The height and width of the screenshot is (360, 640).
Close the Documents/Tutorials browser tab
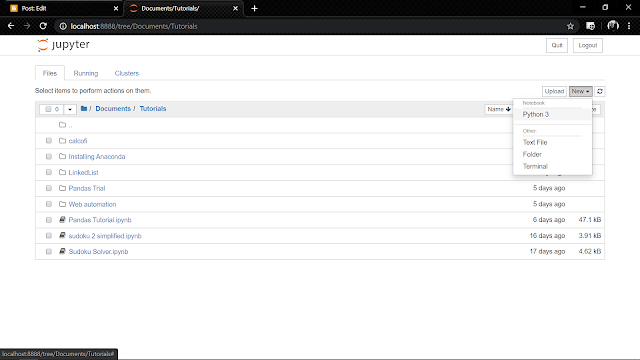[236, 8]
